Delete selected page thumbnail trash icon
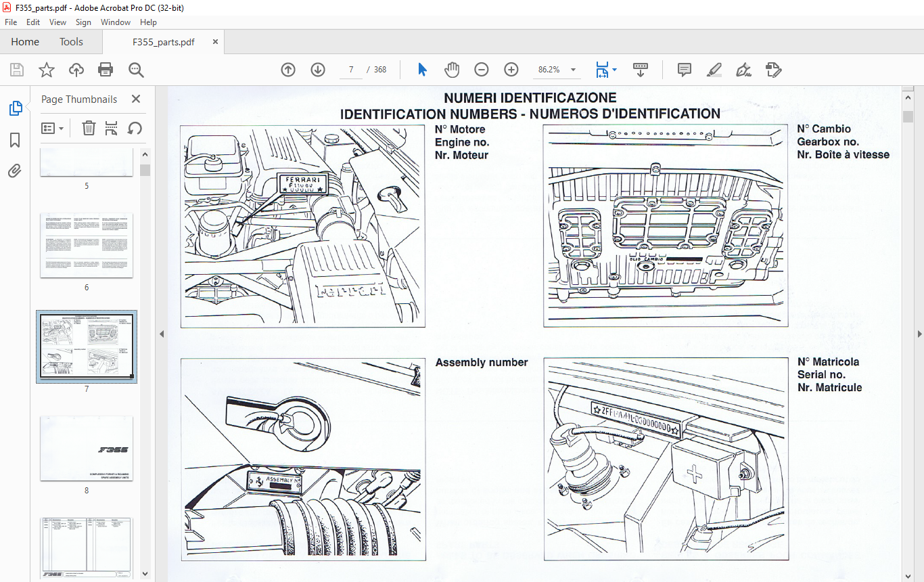 89,128
